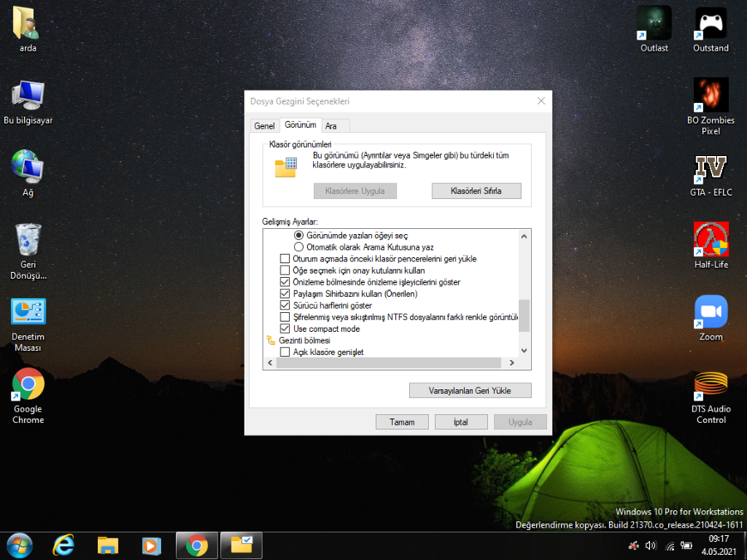Screen dimensions: 747x560
Task: Toggle Sürücü harflerini göster checkbox
Action: click(x=286, y=306)
